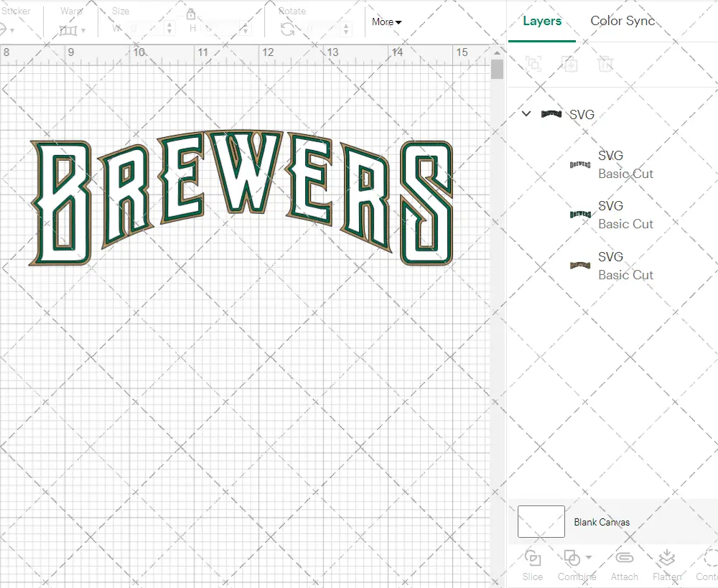
Task: Select the Blank Canvas swatch
Action: [x=541, y=522]
